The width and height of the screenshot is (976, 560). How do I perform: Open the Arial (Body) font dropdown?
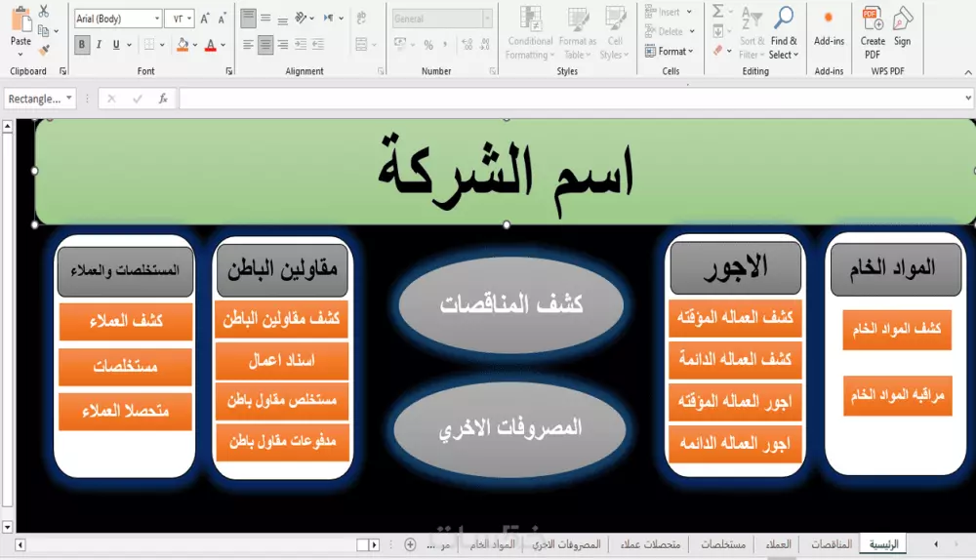(157, 19)
